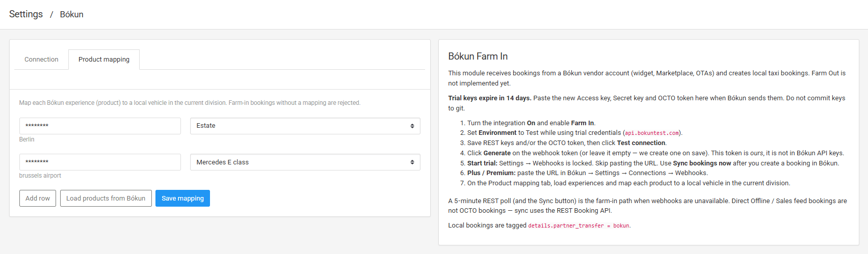Click the 'Map each Bókun experience' help text

190,103
